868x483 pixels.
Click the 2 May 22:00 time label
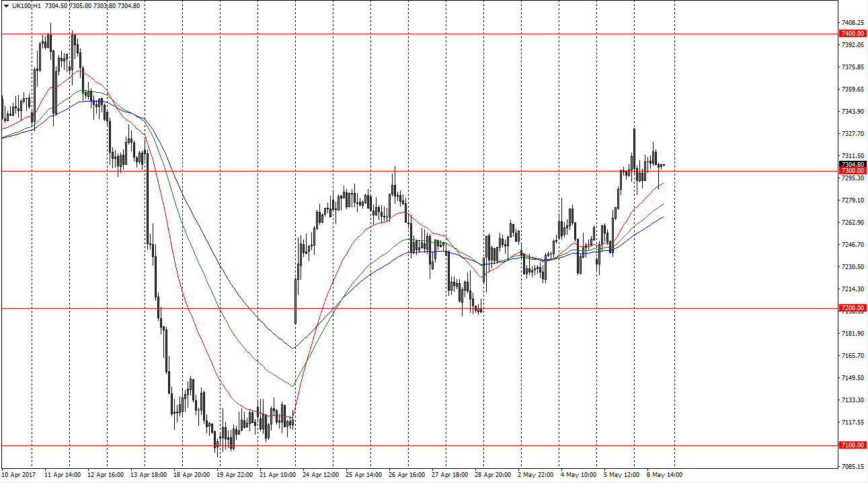pyautogui.click(x=535, y=475)
